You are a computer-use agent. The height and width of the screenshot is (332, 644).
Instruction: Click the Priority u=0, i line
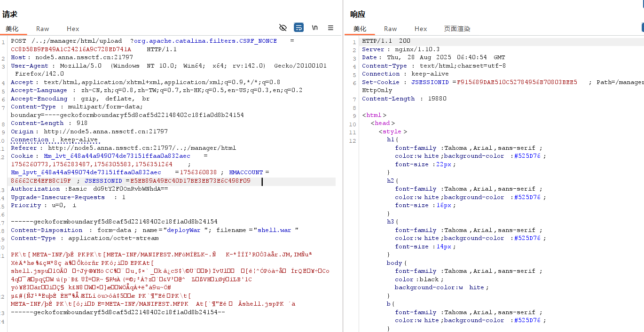point(43,205)
